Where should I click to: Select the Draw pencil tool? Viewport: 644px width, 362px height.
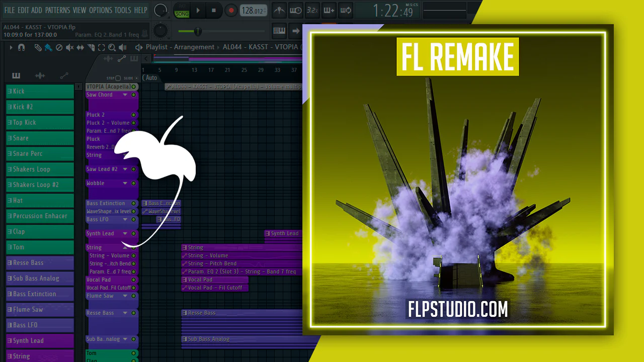click(38, 47)
